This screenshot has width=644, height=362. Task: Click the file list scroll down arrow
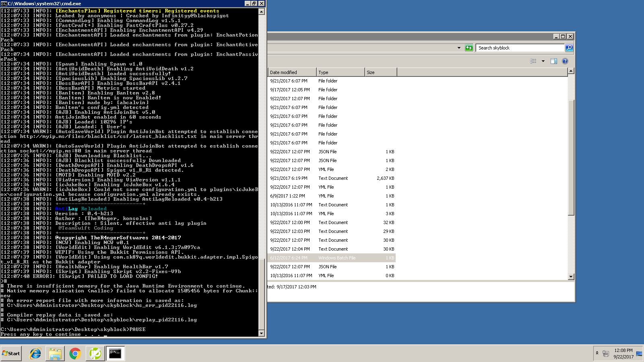click(571, 276)
